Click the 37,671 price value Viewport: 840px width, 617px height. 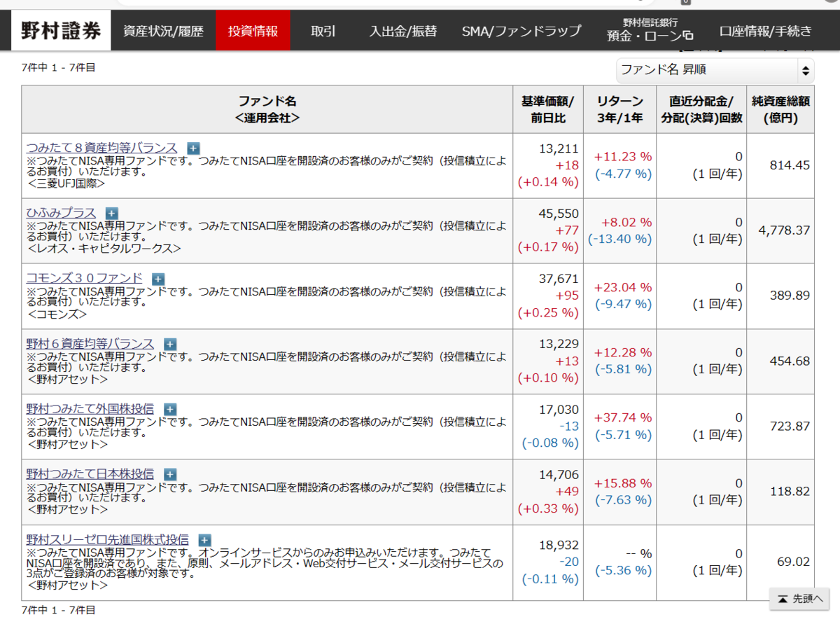[x=559, y=279]
